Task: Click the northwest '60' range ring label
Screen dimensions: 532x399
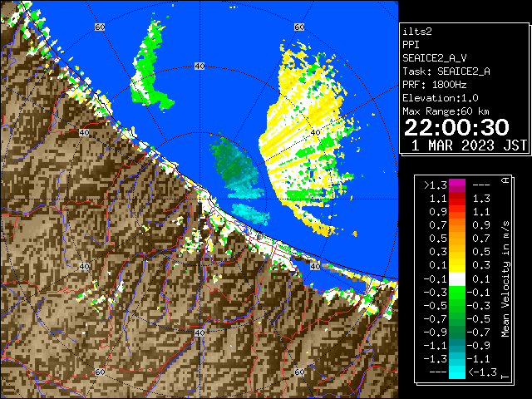Action: [100, 27]
